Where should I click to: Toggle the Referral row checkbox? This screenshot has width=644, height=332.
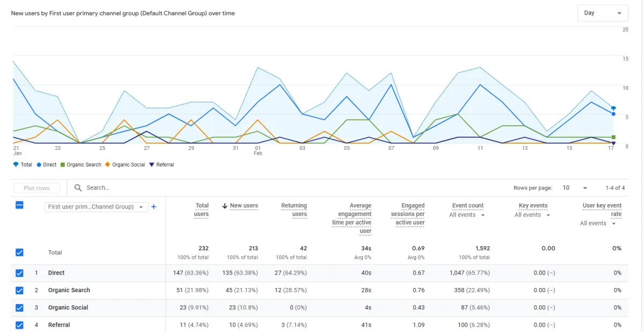(19, 325)
